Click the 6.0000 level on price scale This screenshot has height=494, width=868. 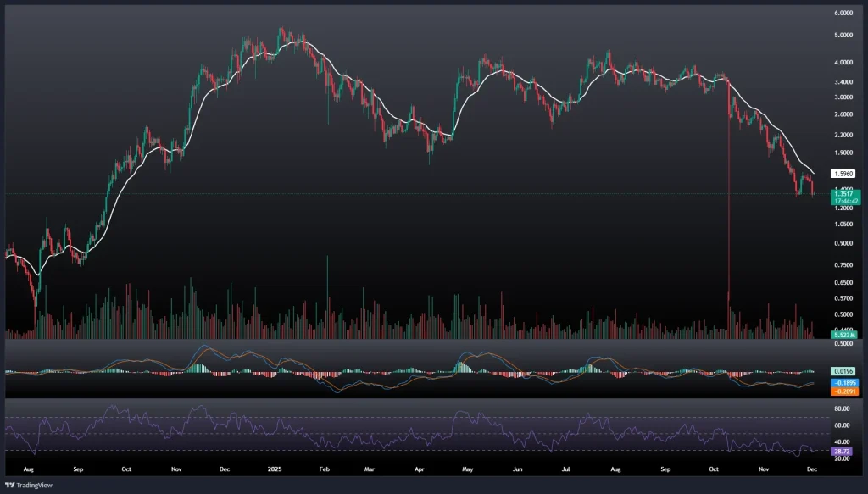(843, 14)
